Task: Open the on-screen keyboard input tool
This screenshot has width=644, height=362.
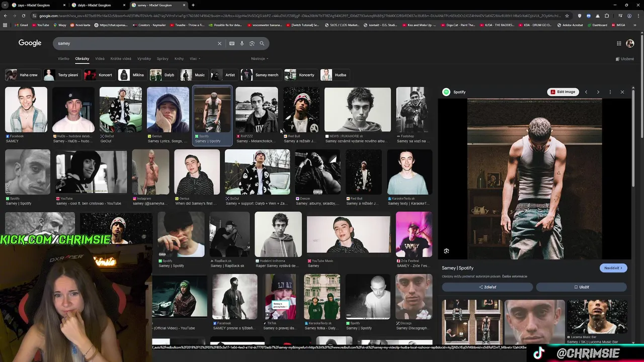Action: coord(232,43)
